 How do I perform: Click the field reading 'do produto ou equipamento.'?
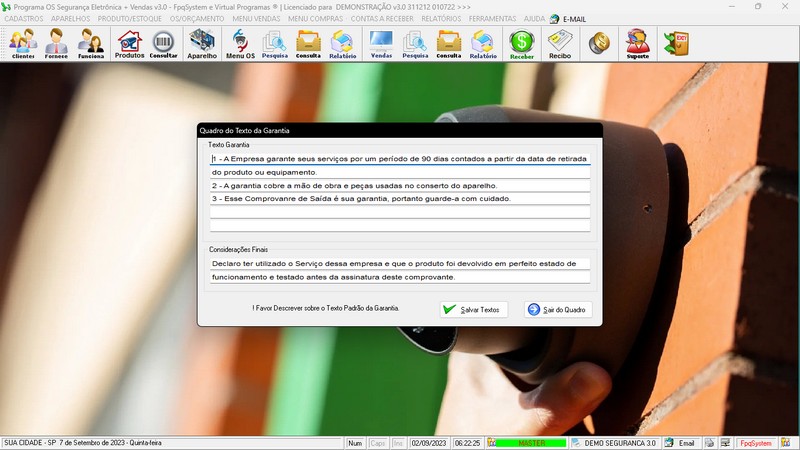tap(400, 172)
